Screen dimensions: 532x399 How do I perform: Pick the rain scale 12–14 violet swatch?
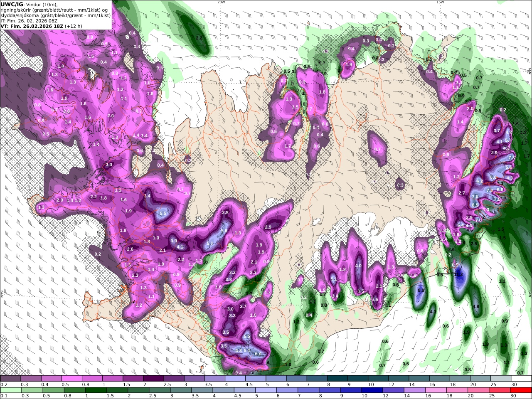(393, 390)
